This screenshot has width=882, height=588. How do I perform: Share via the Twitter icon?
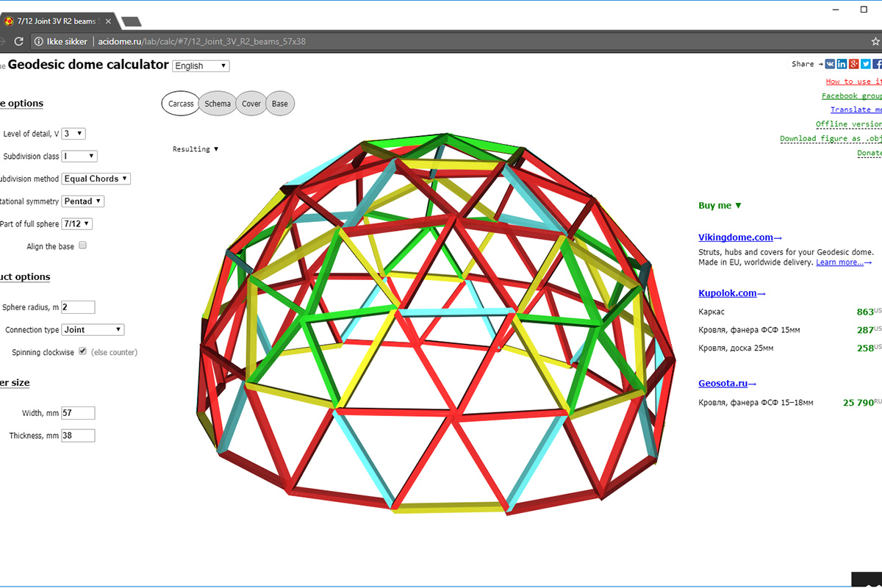(x=866, y=65)
